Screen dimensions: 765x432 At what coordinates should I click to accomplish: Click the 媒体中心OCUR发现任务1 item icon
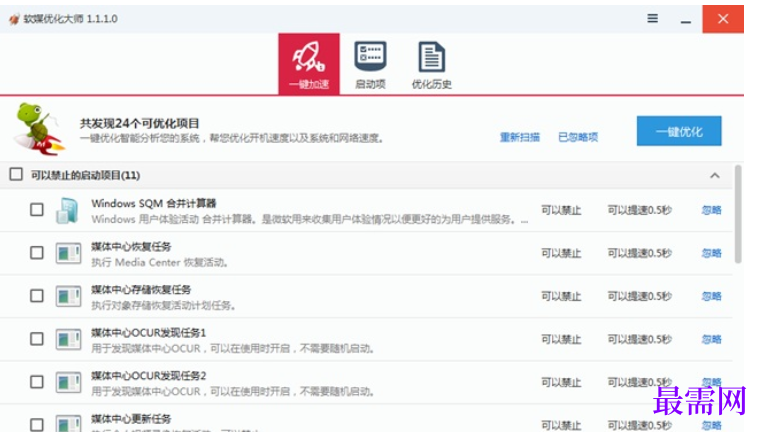[68, 339]
